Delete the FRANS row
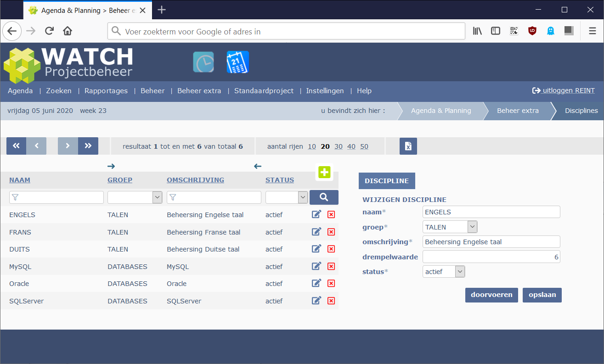This screenshot has width=604, height=364. click(x=331, y=232)
